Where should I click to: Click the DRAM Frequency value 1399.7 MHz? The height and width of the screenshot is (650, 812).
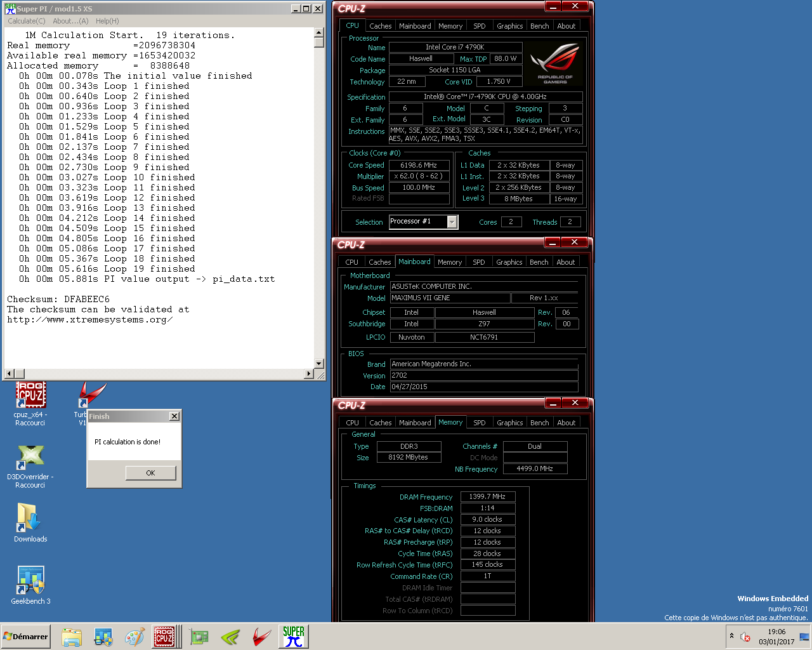[x=487, y=496]
